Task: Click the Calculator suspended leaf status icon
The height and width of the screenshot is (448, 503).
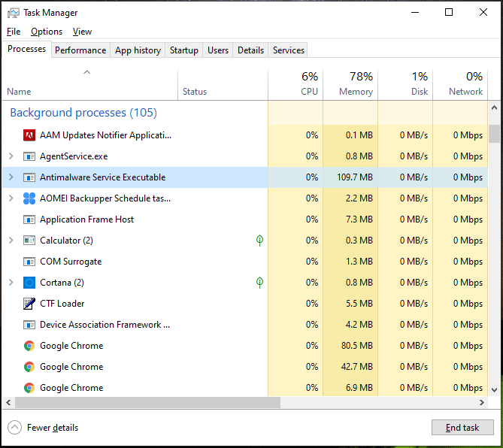Action: tap(259, 241)
